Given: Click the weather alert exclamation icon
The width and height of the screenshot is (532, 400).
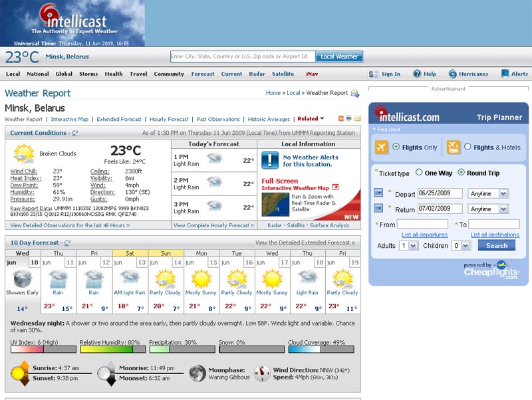Looking at the screenshot, I should (270, 160).
